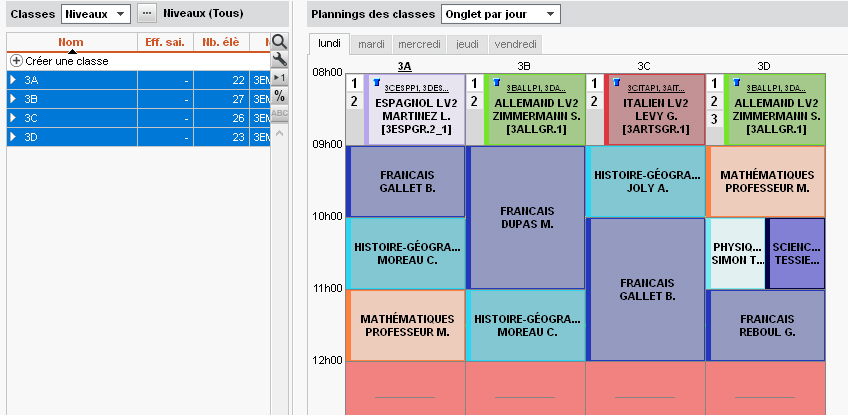The width and height of the screenshot is (848, 415).
Task: Switch to the mardi tab
Action: (x=372, y=44)
